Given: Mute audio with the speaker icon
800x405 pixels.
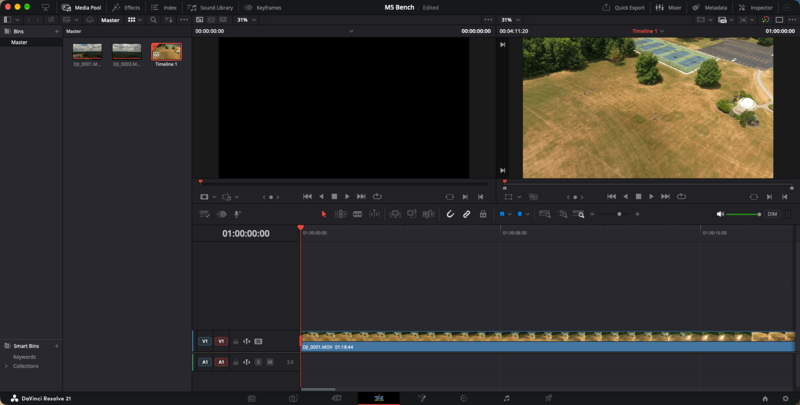Looking at the screenshot, I should 720,214.
